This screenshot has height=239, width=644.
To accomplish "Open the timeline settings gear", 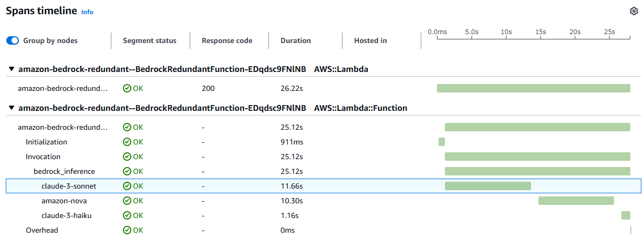I will click(633, 12).
